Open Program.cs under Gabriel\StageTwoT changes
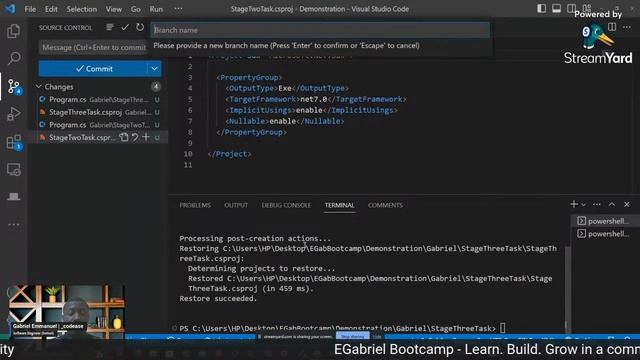The width and height of the screenshot is (640, 360). click(x=99, y=125)
